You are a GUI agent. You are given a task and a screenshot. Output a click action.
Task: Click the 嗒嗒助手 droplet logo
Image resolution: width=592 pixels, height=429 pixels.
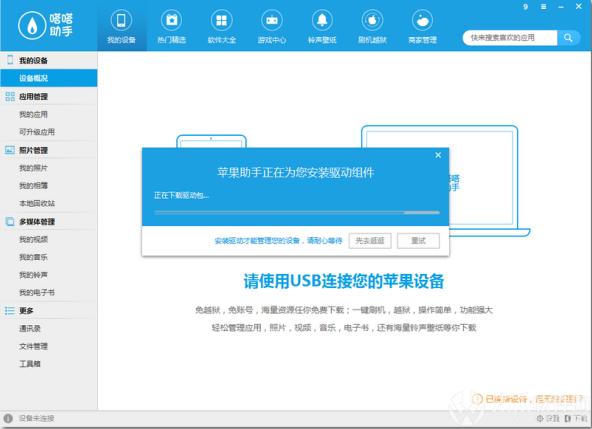coord(32,26)
